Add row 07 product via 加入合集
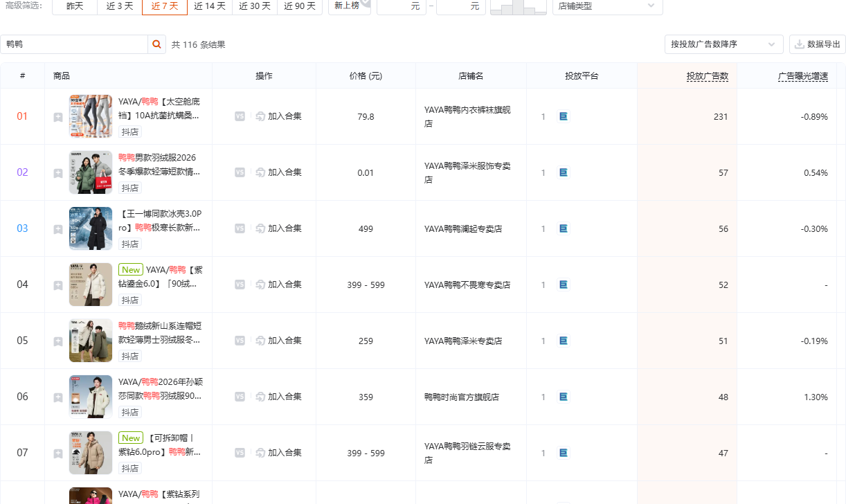Image resolution: width=846 pixels, height=504 pixels. [278, 453]
